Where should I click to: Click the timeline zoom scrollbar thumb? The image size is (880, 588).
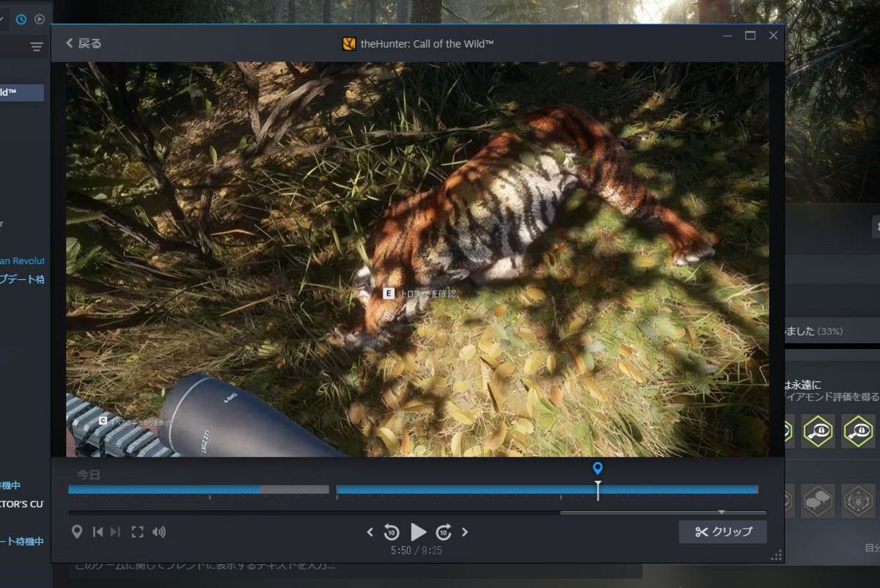click(663, 512)
